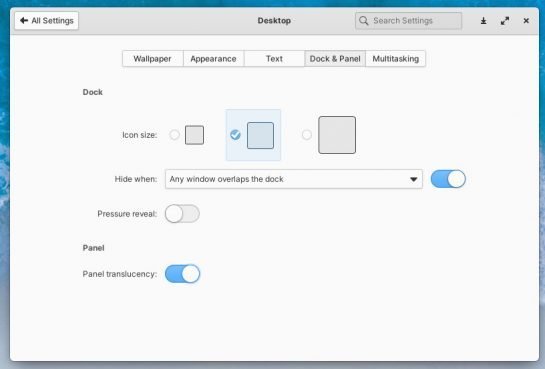The width and height of the screenshot is (545, 369).
Task: Click the large icon size preview square
Action: tap(337, 135)
